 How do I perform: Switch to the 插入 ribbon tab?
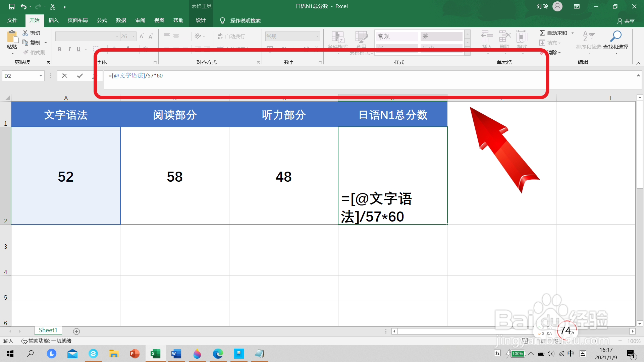tap(53, 20)
